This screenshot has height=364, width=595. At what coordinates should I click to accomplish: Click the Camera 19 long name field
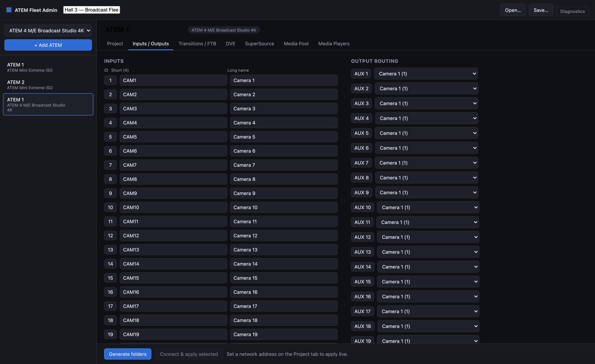284,334
